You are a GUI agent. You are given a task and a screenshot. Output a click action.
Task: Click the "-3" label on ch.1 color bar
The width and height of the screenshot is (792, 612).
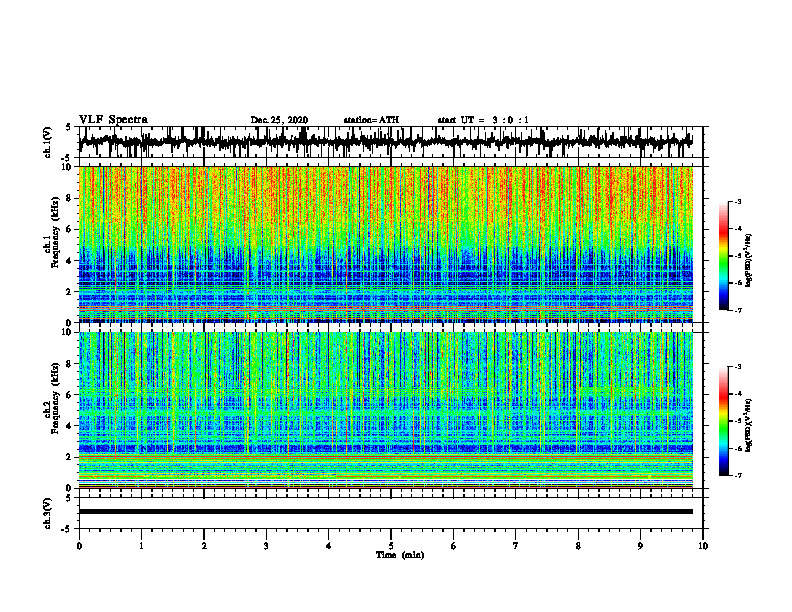pyautogui.click(x=738, y=201)
